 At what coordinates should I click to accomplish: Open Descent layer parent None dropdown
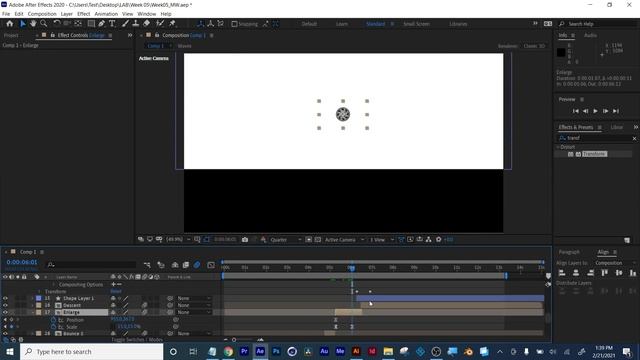pyautogui.click(x=194, y=305)
